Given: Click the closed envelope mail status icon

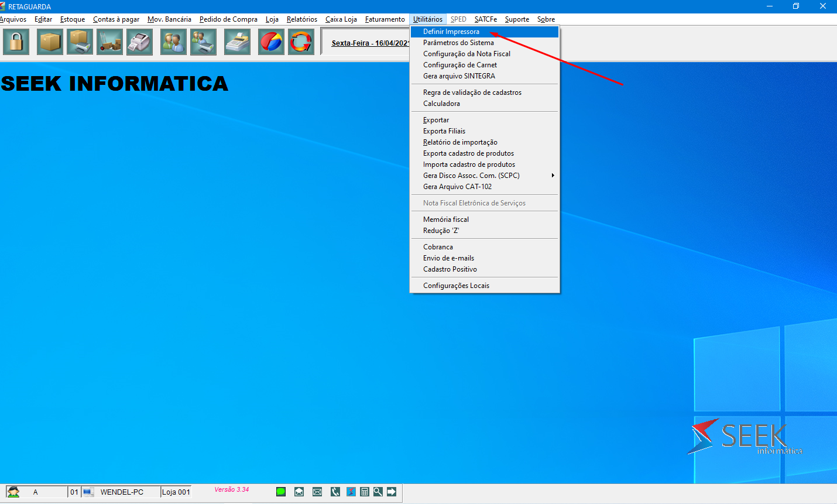Looking at the screenshot, I should tap(317, 492).
